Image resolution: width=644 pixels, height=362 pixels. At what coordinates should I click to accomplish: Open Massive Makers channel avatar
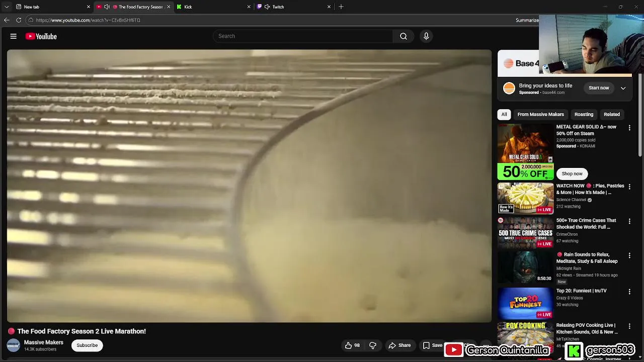(13, 345)
